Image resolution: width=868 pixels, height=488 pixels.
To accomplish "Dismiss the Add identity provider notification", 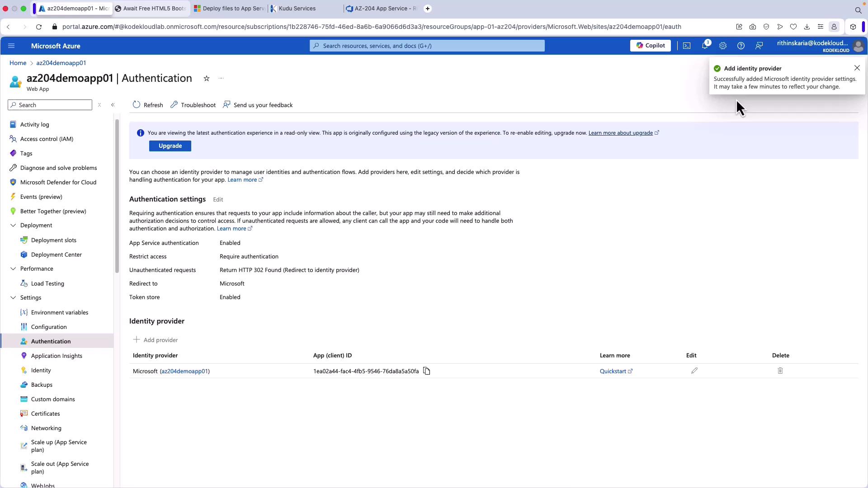I will (x=857, y=68).
